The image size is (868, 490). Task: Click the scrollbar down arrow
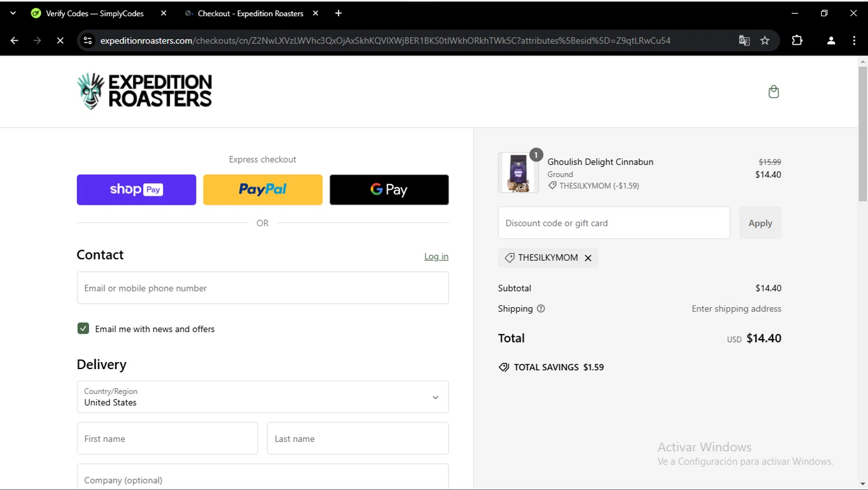point(863,484)
